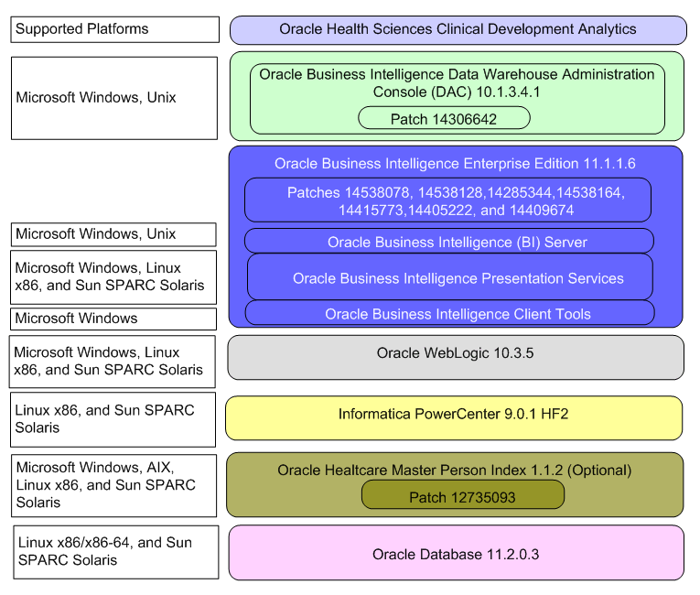Select Oracle Healtcare Master Person Index title
The image size is (700, 595).
(455, 470)
